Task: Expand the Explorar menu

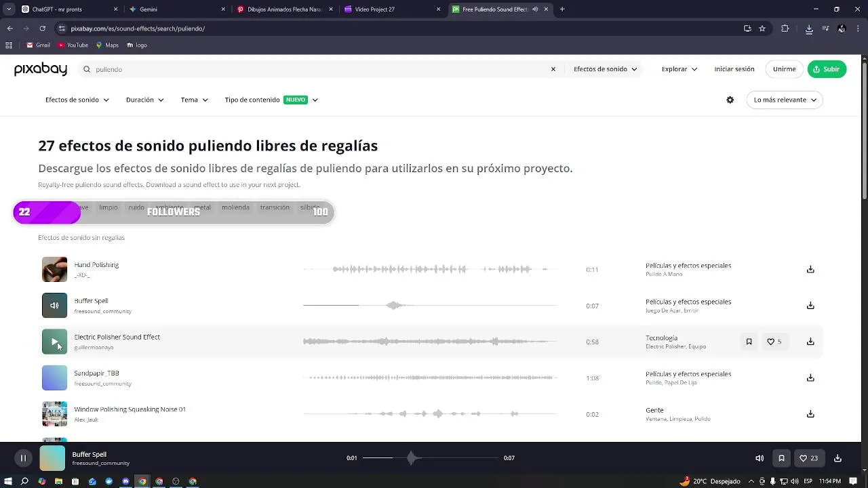Action: pos(679,69)
